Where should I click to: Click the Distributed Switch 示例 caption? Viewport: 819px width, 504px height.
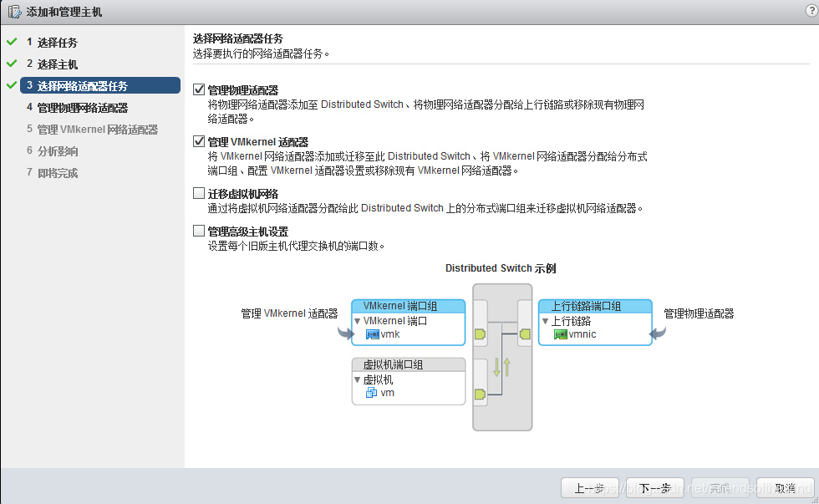tap(501, 268)
